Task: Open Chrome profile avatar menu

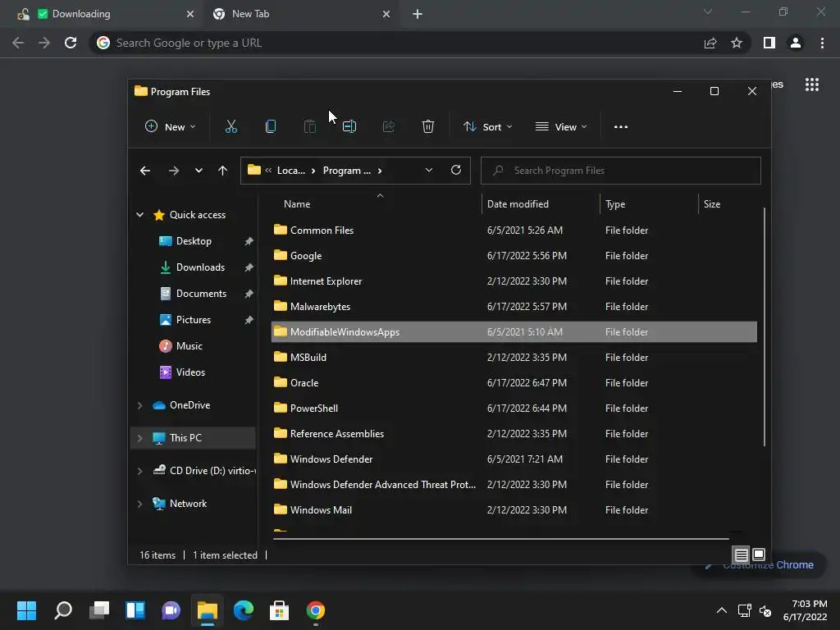Action: [x=796, y=43]
